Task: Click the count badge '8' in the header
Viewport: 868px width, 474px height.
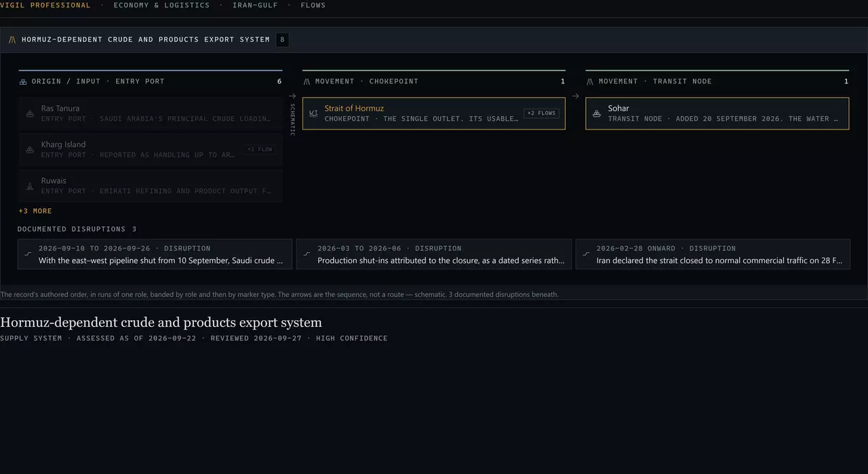Action: pos(282,39)
